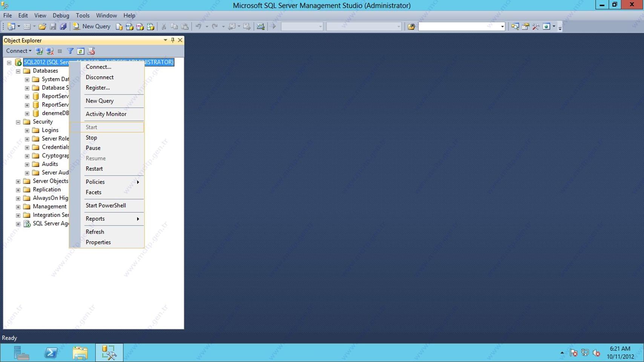
Task: Click the Toolbox hammer-and-wrench icon
Action: click(536, 26)
